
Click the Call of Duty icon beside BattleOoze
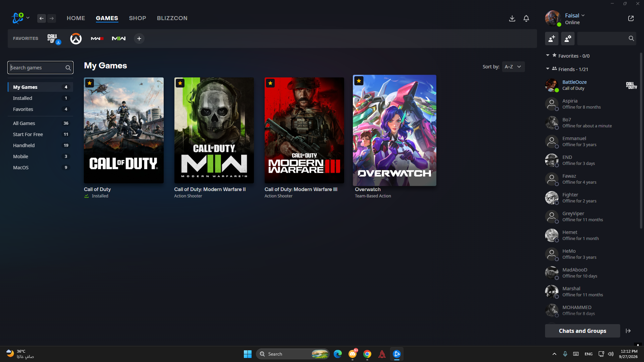[x=631, y=85]
